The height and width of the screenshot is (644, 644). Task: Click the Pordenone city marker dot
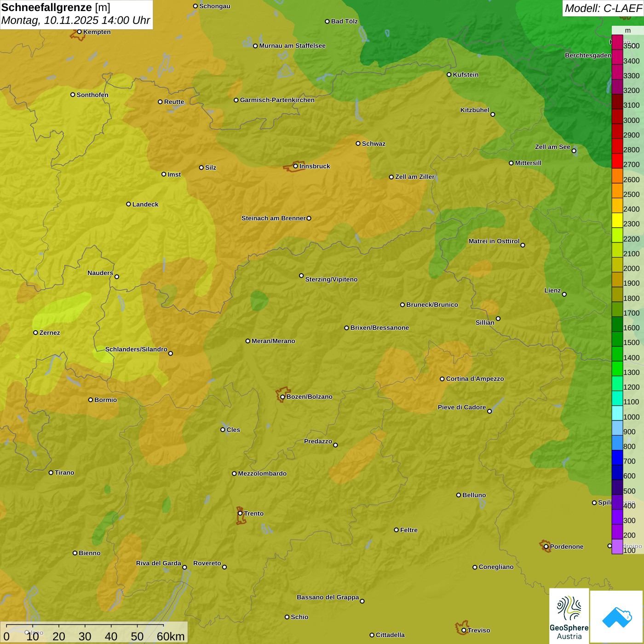click(546, 546)
